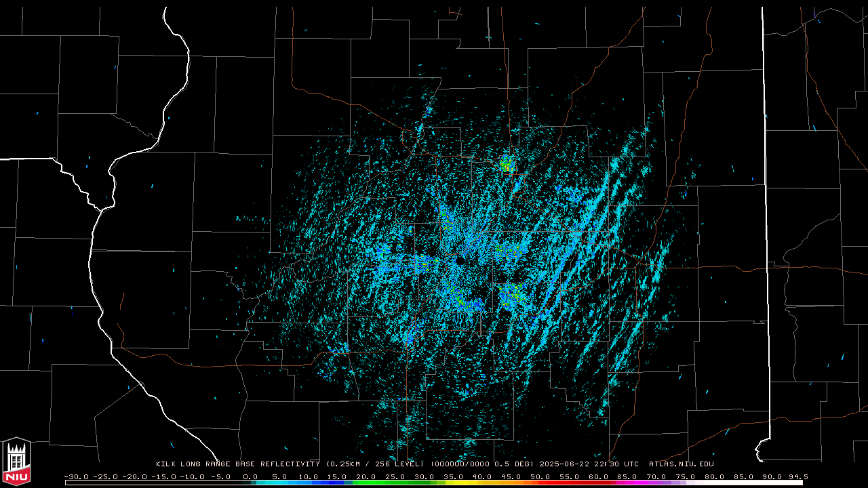Click the '-15.0' scale label
The image size is (868, 488).
[163, 477]
